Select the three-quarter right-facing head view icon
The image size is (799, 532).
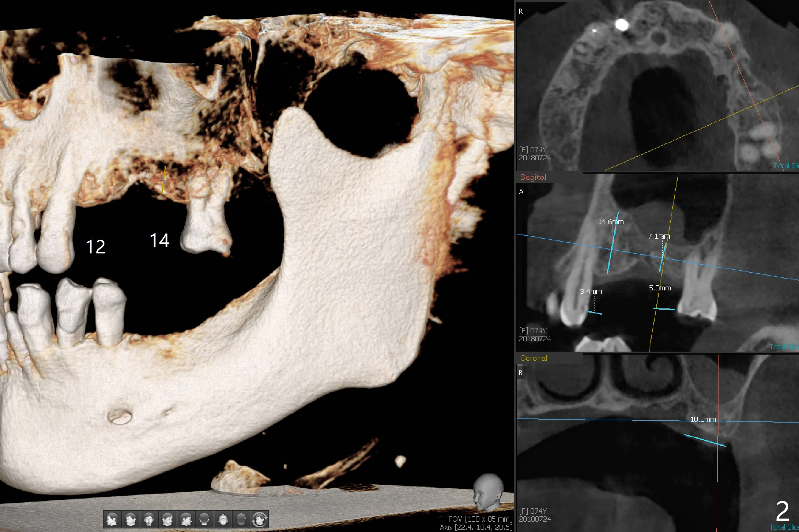coord(167,519)
